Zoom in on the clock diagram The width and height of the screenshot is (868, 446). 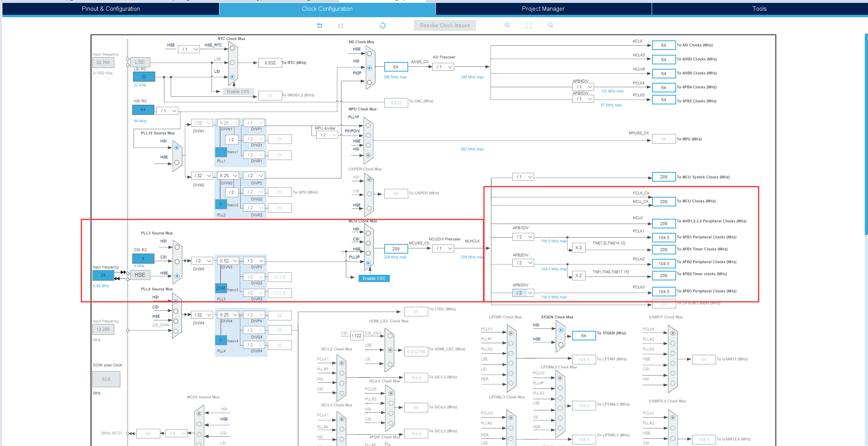pos(507,25)
